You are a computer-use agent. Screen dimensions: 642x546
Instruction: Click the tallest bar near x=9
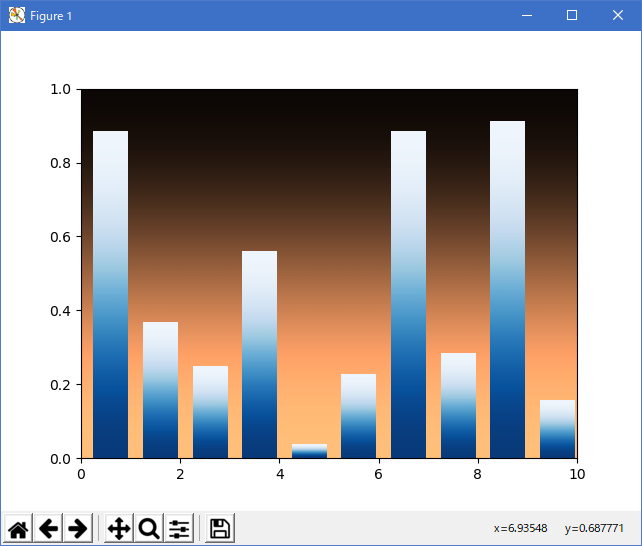point(507,289)
